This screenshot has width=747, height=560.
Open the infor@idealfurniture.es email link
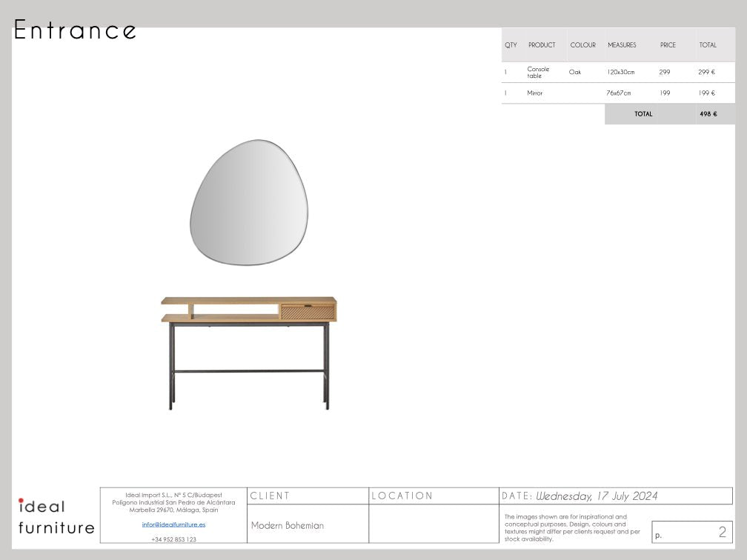pyautogui.click(x=173, y=524)
